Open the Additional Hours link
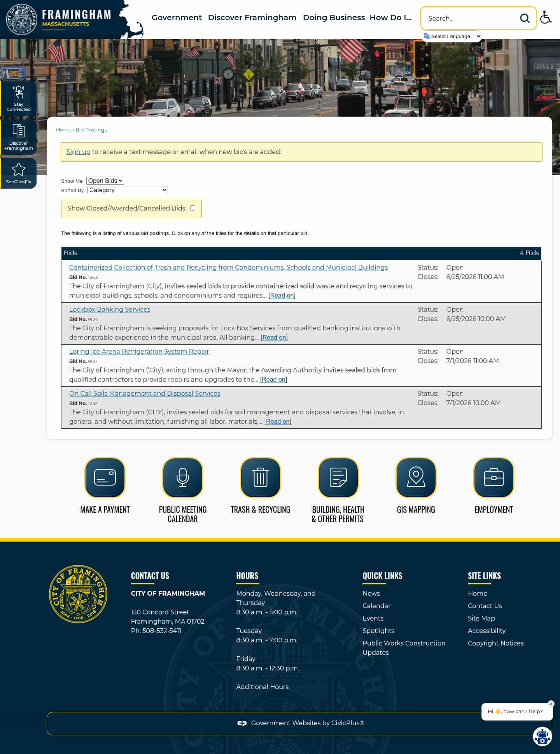Viewport: 560px width, 754px height. coord(262,687)
